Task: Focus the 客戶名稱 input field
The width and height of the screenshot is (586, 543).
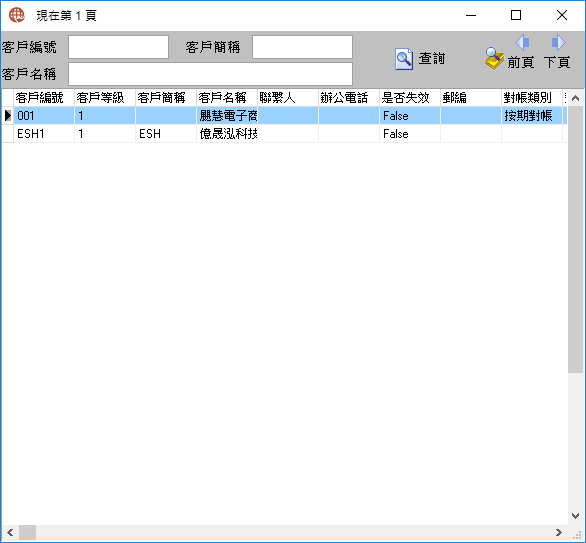Action: 210,74
